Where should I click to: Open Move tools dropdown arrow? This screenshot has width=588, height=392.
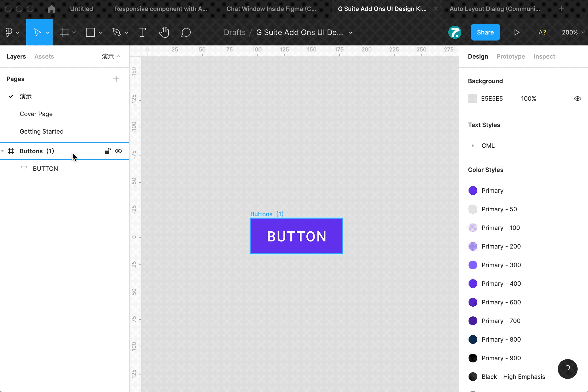coord(48,33)
